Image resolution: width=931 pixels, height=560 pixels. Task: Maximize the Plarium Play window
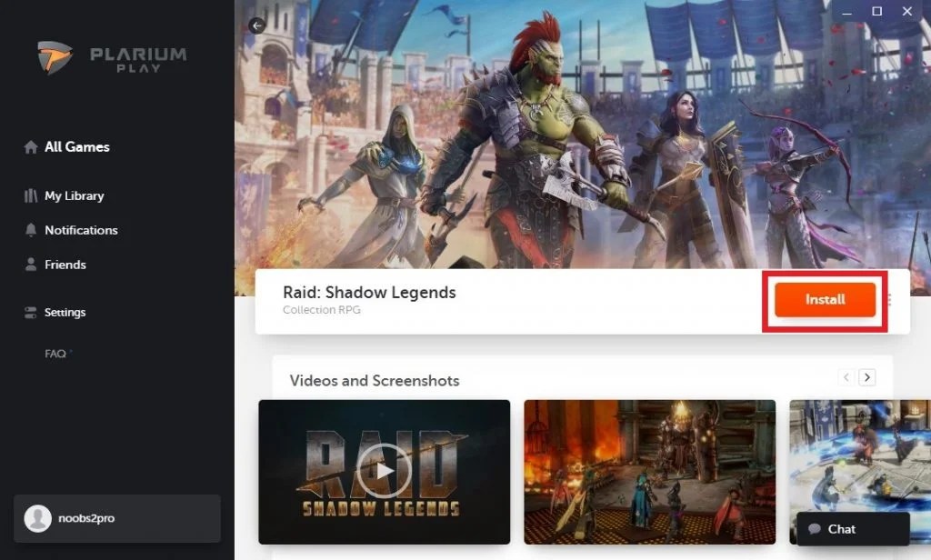click(x=877, y=11)
